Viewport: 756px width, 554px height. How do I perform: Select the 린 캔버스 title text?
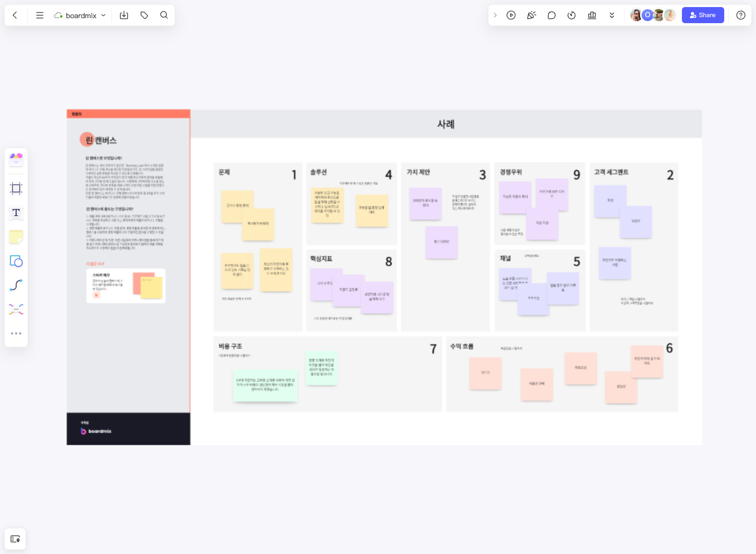click(101, 140)
